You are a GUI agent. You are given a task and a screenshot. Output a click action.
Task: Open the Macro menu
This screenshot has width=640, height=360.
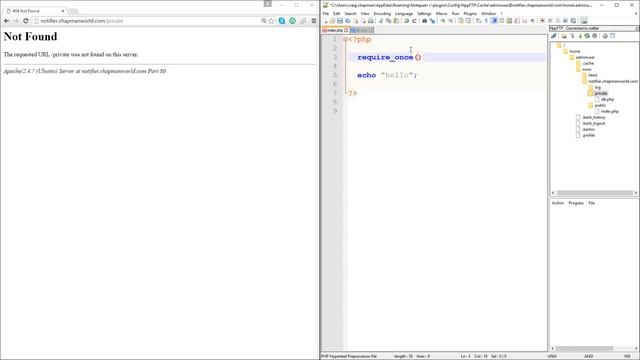coord(441,13)
